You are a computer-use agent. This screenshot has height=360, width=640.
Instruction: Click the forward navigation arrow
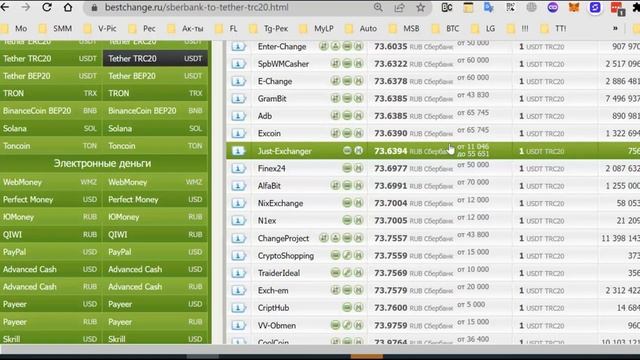pos(25,7)
